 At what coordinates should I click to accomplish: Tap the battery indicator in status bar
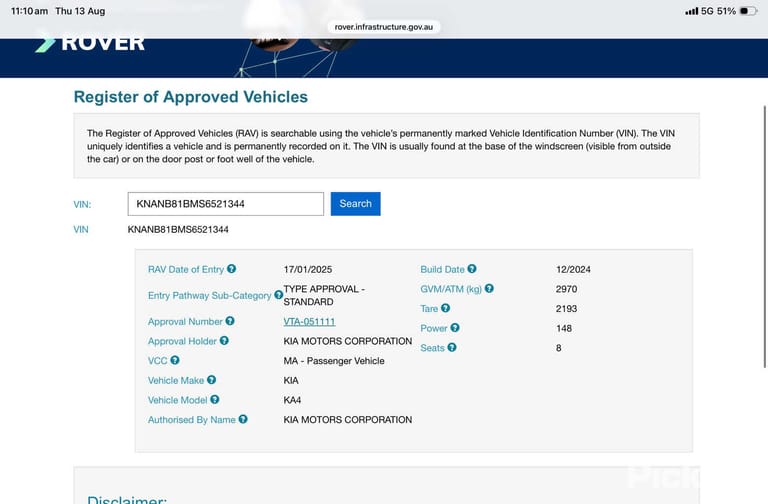click(x=748, y=11)
